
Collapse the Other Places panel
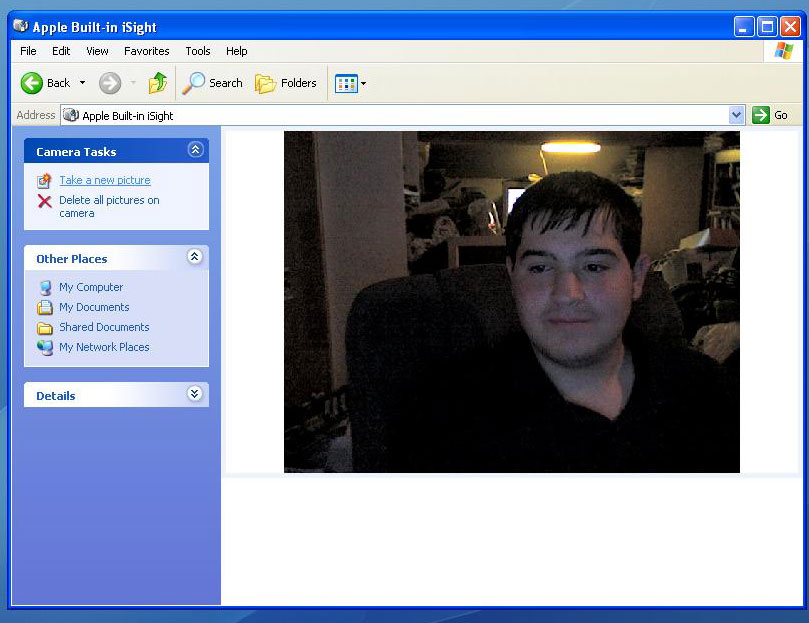[x=195, y=257]
